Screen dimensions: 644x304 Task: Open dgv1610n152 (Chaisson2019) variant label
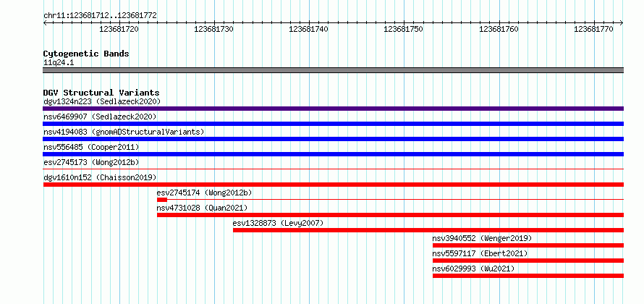click(100, 177)
